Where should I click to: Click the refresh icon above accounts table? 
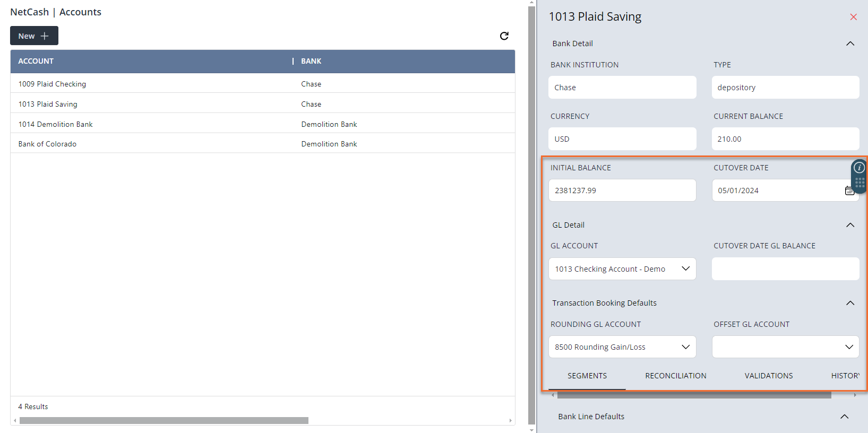click(x=504, y=36)
